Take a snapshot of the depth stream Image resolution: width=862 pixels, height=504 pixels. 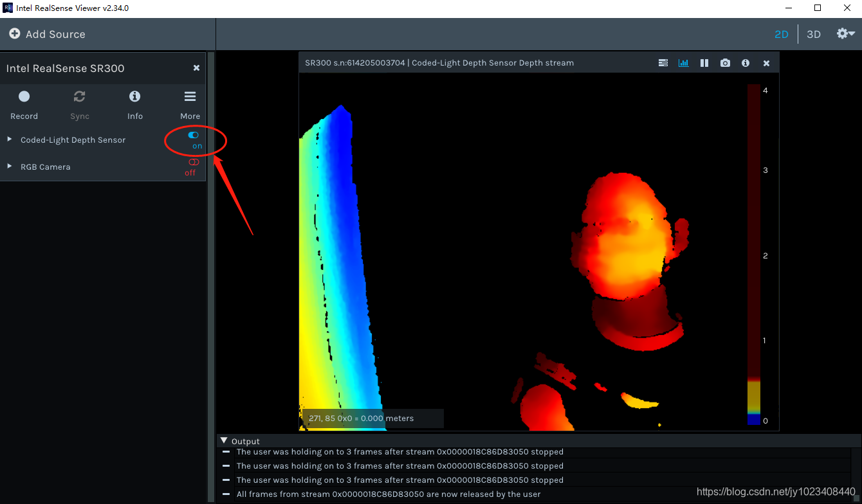point(725,63)
